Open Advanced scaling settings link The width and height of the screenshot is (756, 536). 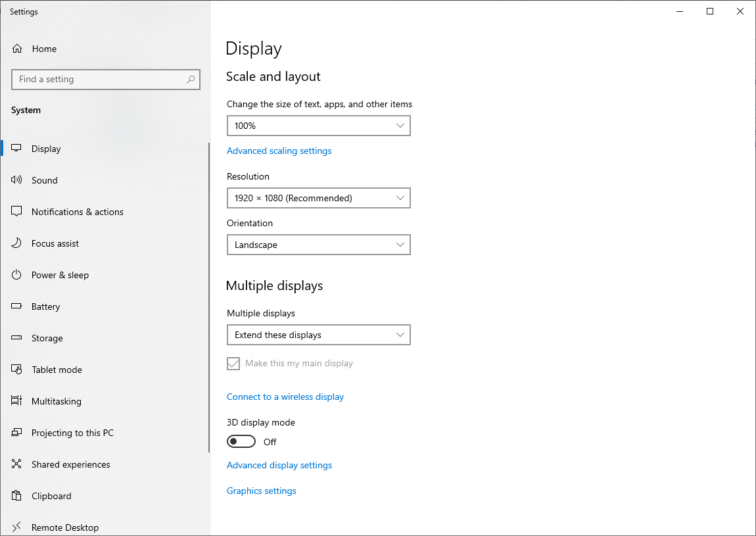279,151
